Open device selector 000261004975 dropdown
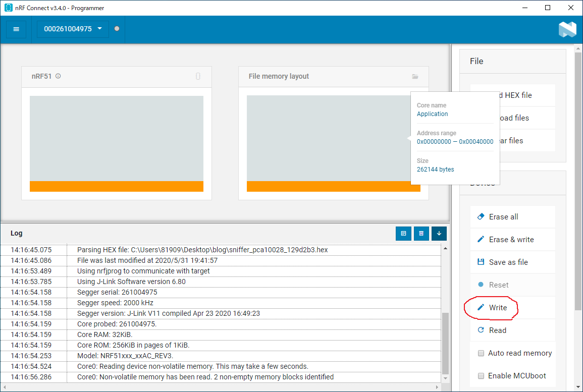This screenshot has height=392, width=583. [x=73, y=29]
